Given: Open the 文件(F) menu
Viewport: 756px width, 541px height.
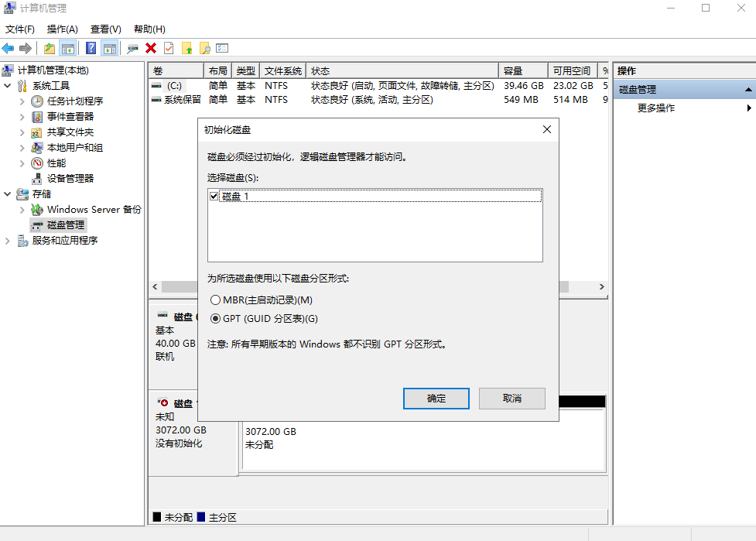Looking at the screenshot, I should tap(20, 29).
